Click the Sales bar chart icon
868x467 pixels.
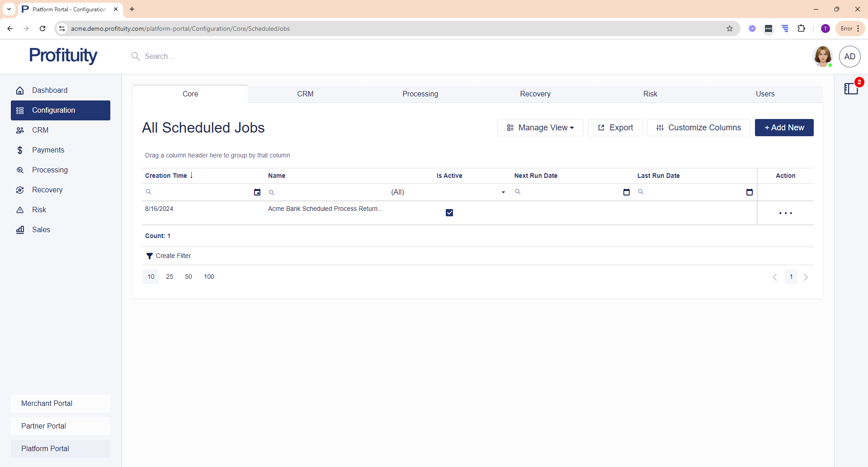(20, 230)
